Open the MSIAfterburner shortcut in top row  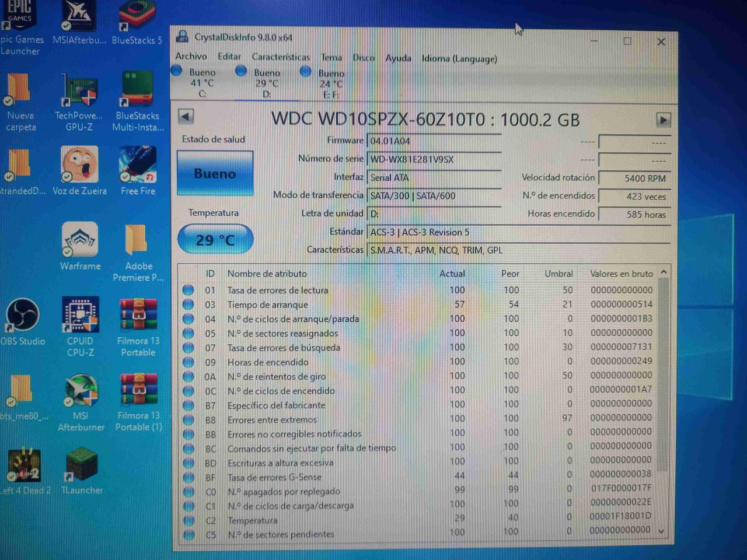point(79,16)
